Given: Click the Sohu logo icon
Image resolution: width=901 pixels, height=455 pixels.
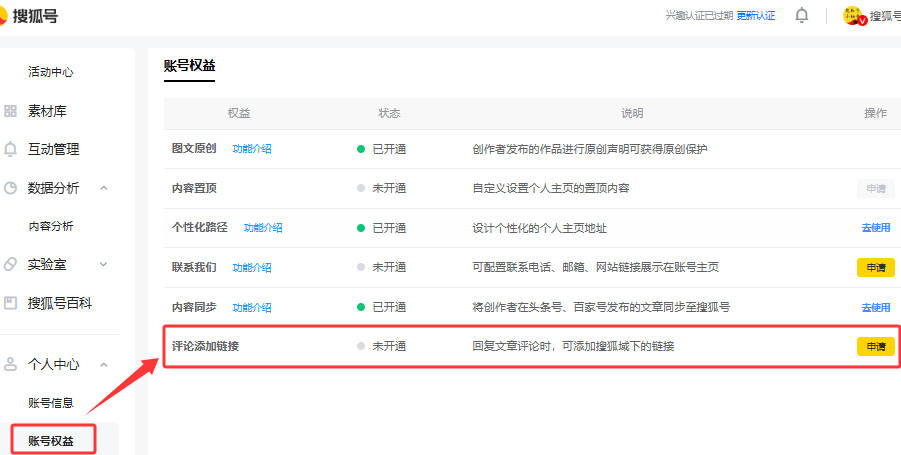Looking at the screenshot, I should click(3, 16).
